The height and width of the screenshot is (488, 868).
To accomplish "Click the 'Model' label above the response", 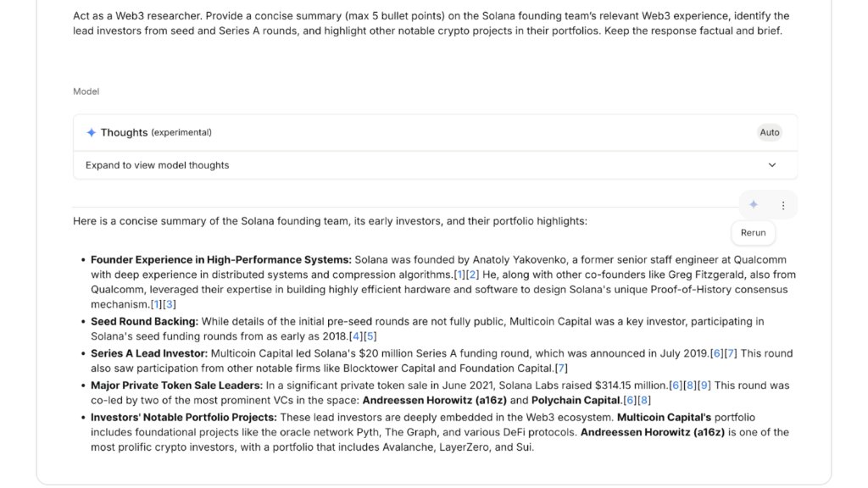I will (86, 91).
